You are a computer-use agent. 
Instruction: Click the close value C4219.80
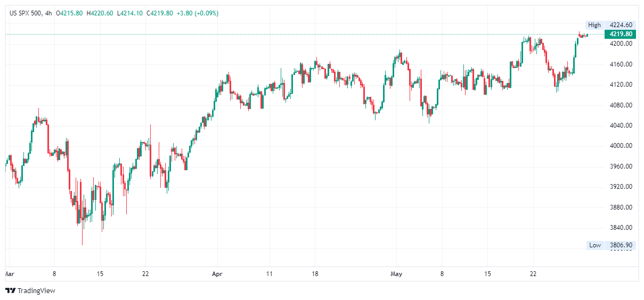160,13
